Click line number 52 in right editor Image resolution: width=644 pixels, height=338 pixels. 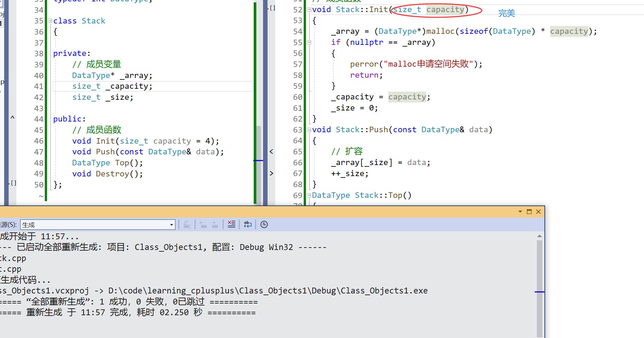click(298, 10)
